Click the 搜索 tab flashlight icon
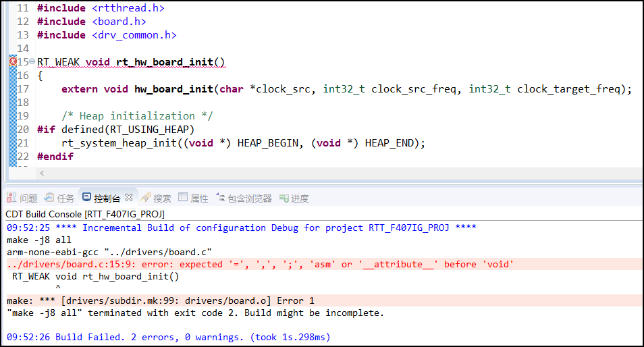Image resolution: width=644 pixels, height=347 pixels. tap(146, 198)
